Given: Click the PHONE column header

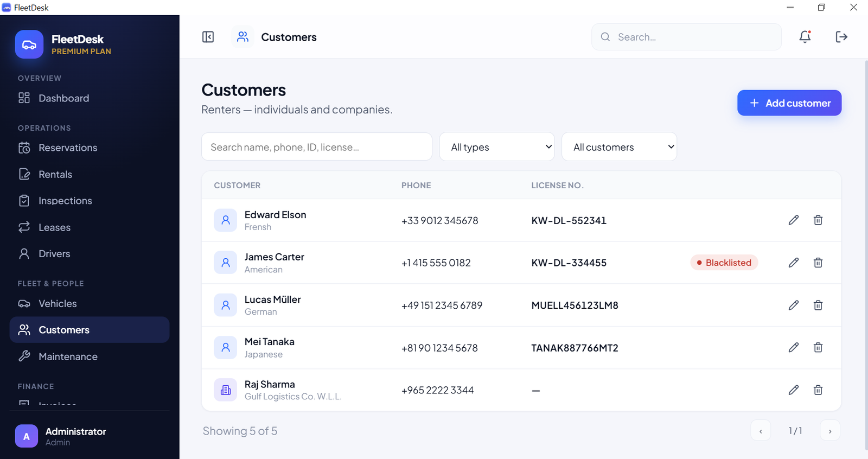Looking at the screenshot, I should pos(416,186).
